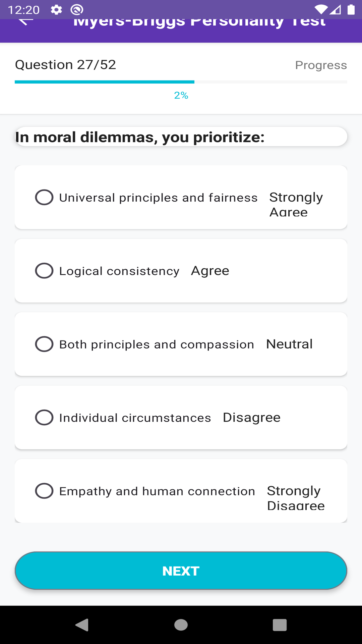Tap the circular app icon in status bar
This screenshot has height=644, width=362.
[x=77, y=10]
